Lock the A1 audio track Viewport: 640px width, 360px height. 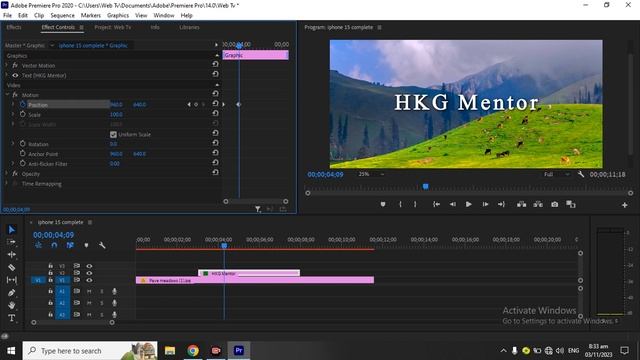point(51,291)
